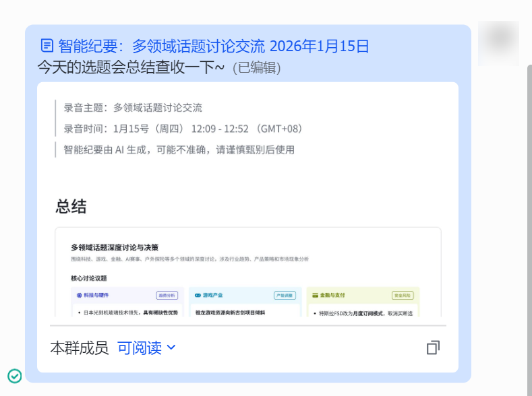Open the 智能纪要 document title link
Image resolution: width=532 pixels, height=396 pixels.
click(214, 46)
